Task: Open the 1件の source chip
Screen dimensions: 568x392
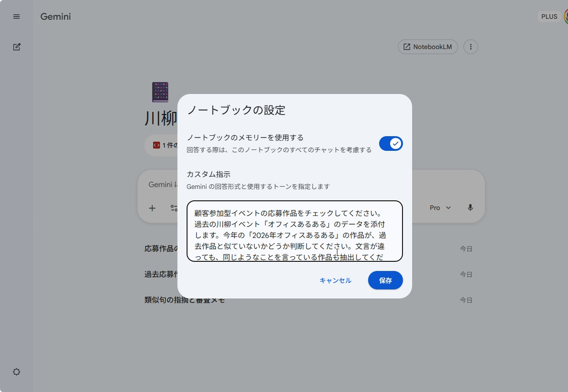Action: point(161,145)
